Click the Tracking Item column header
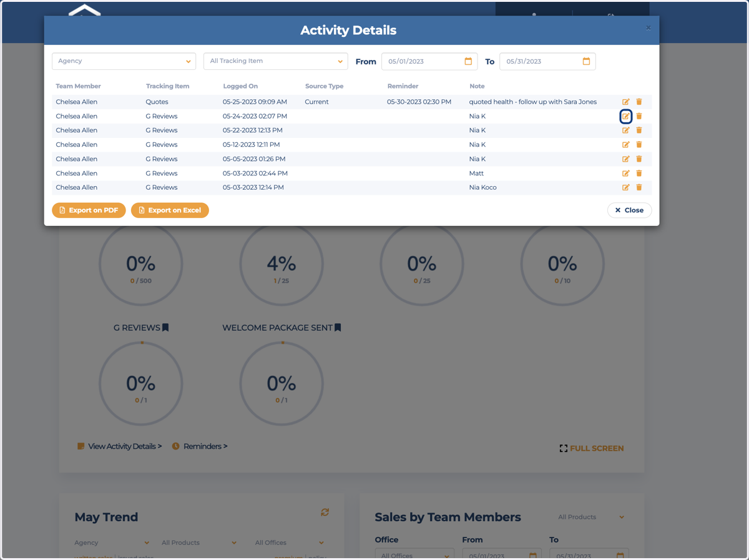Viewport: 749px width, 560px height. [167, 86]
